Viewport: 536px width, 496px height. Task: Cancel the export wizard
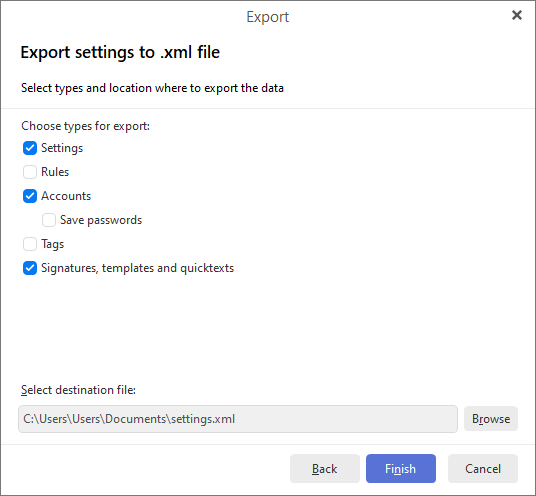coord(483,469)
